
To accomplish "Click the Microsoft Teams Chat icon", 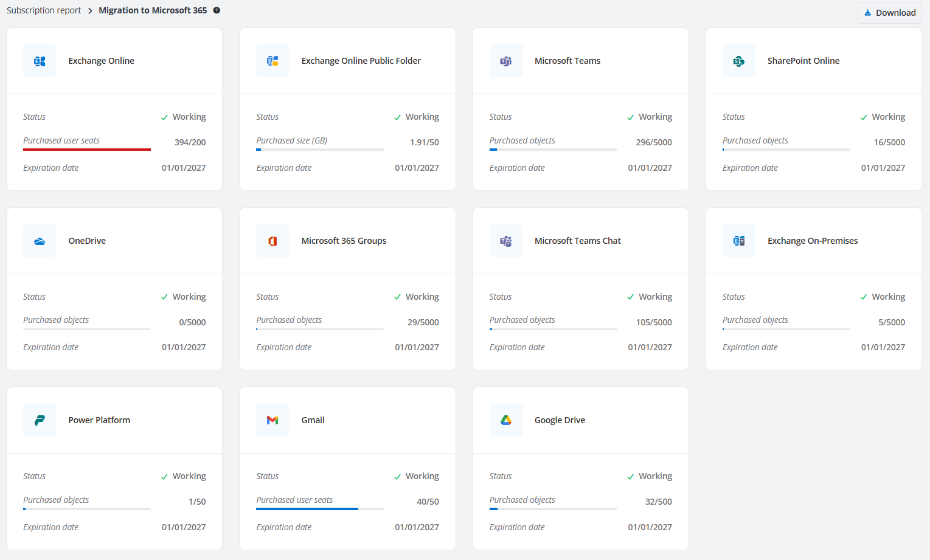I will tap(506, 241).
